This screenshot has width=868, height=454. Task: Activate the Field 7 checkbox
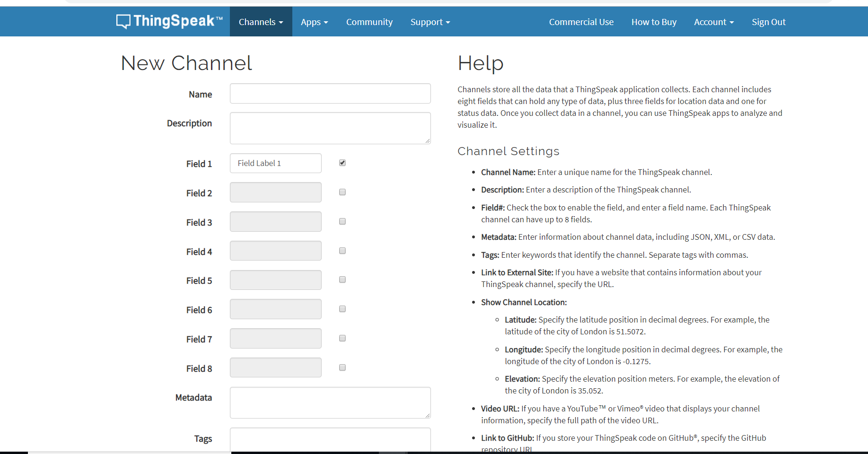[342, 338]
